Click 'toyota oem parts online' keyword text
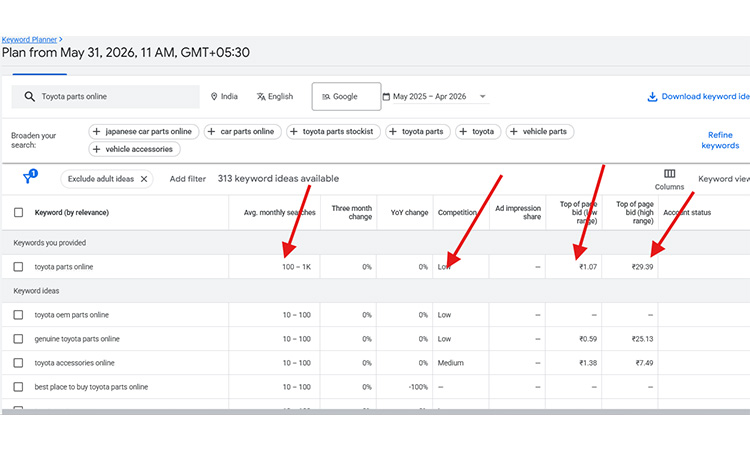Viewport: 750px width, 450px height. (72, 315)
